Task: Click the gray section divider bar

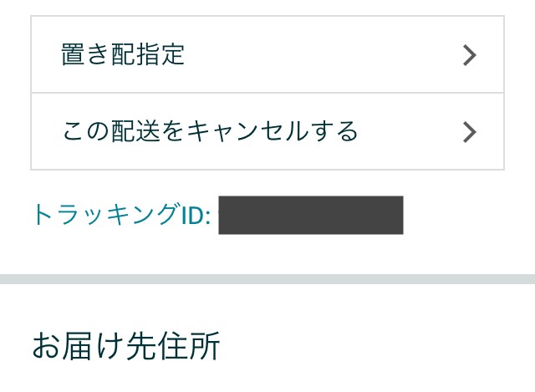Action: [x=267, y=279]
